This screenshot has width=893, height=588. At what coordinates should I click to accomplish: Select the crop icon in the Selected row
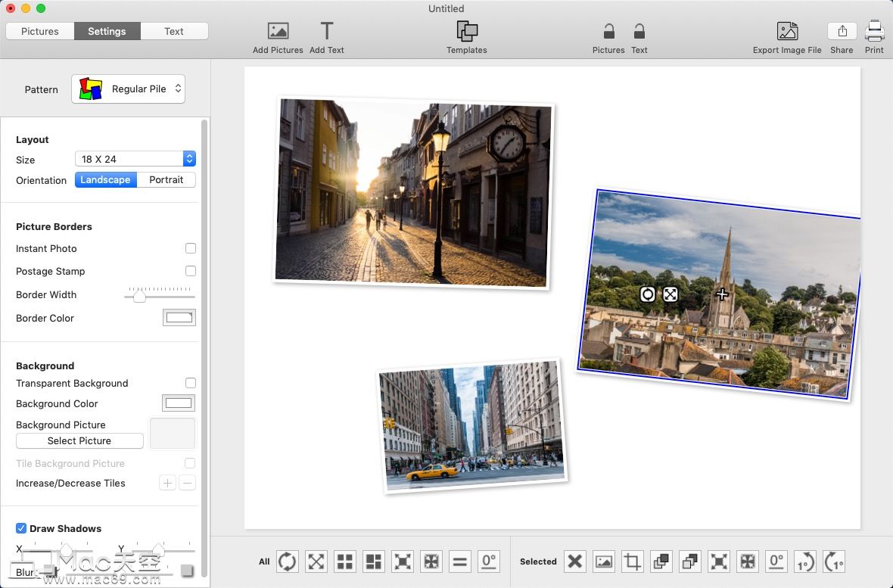pos(632,562)
